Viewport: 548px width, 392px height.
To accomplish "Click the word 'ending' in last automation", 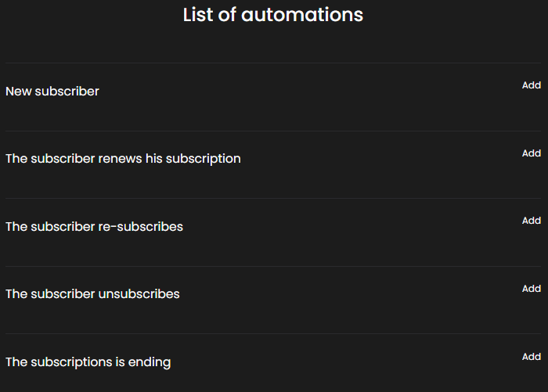I will pyautogui.click(x=150, y=363).
